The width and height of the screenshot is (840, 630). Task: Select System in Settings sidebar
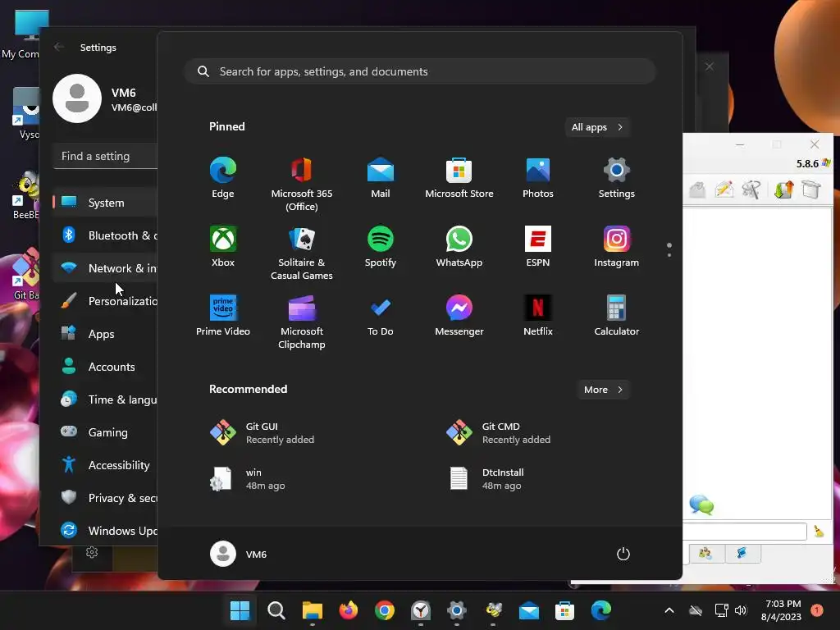(x=106, y=203)
